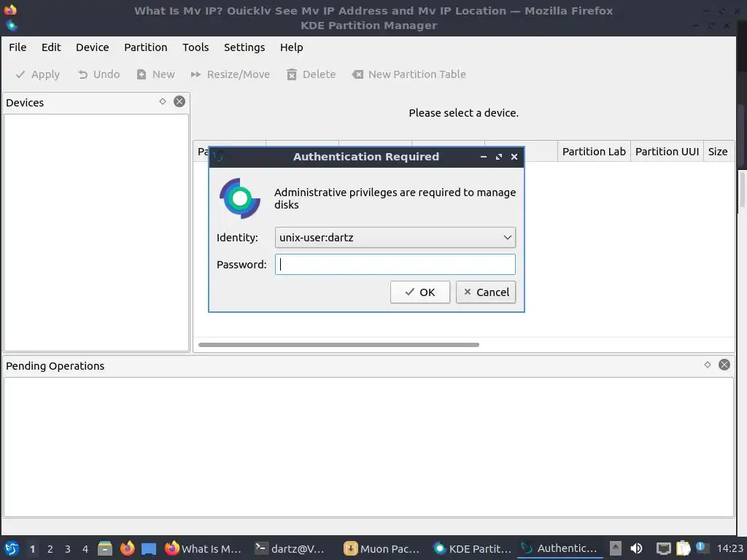Close the Pending Operations panel
747x560 pixels.
(x=724, y=365)
